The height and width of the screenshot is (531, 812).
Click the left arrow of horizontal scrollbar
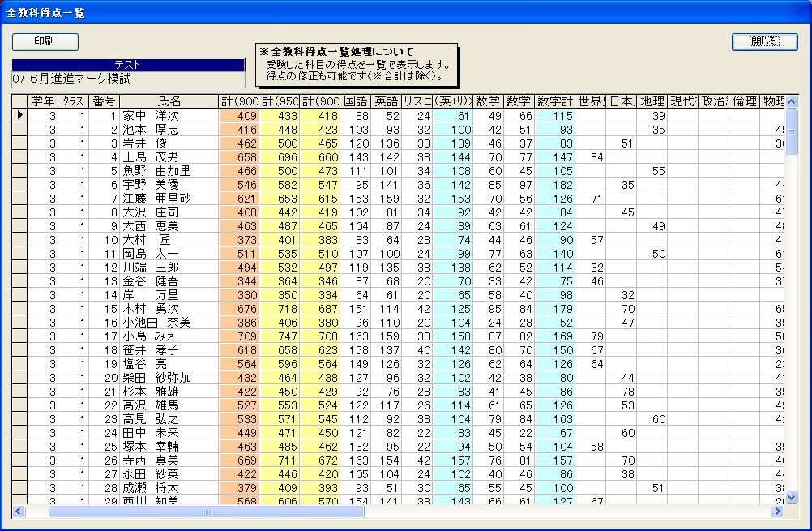[18, 512]
